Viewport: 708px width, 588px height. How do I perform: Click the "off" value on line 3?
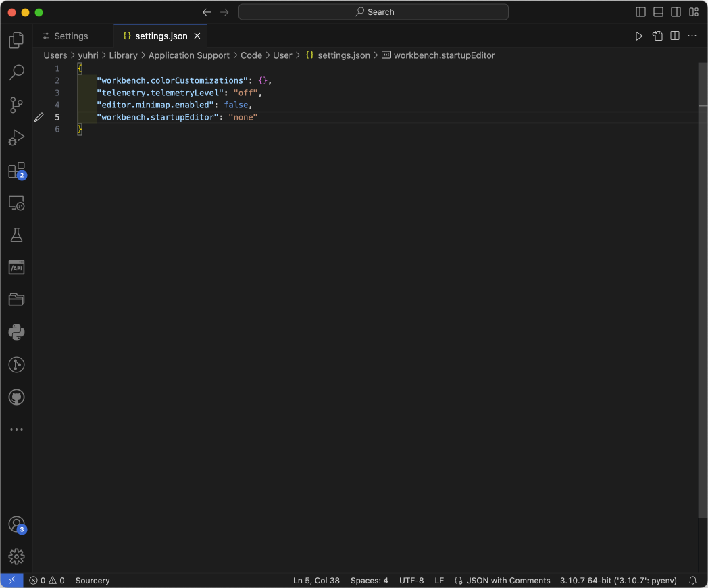click(x=246, y=93)
